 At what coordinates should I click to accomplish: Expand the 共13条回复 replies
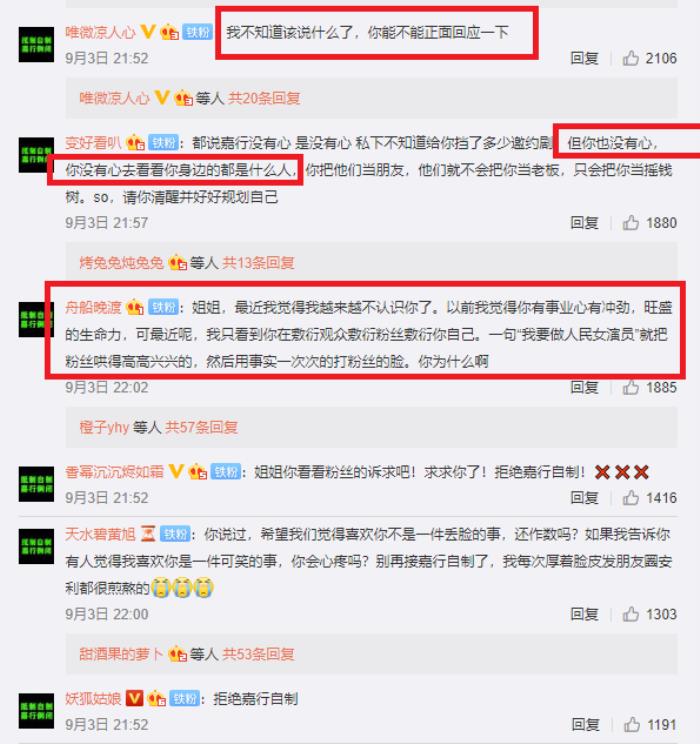(x=258, y=262)
